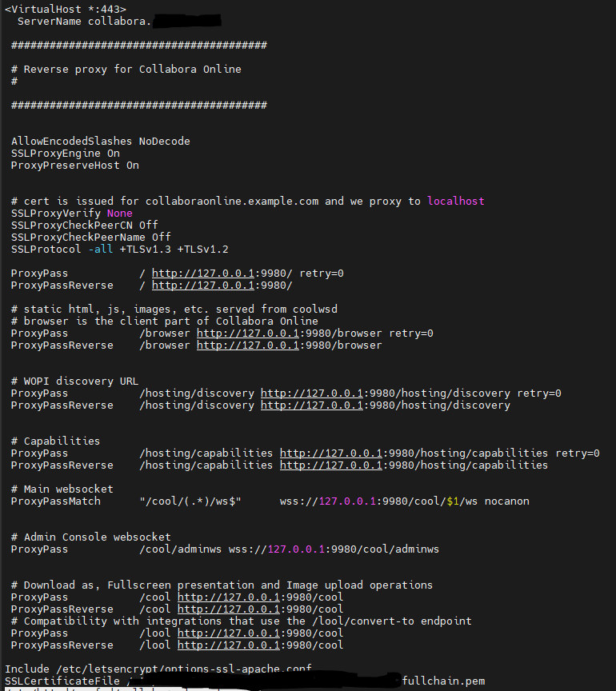Click the adminws wss websocket address
Image resolution: width=616 pixels, height=691 pixels.
point(334,549)
